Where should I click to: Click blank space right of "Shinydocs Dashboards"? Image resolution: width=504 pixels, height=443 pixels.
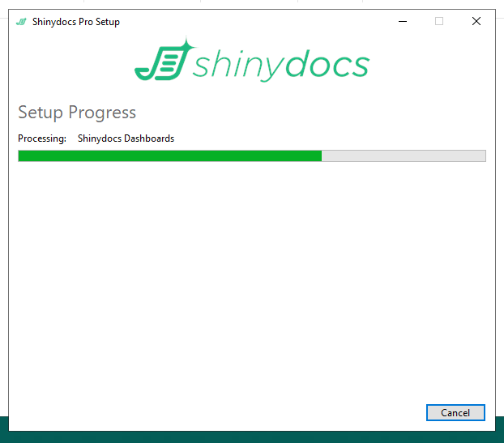point(324,138)
